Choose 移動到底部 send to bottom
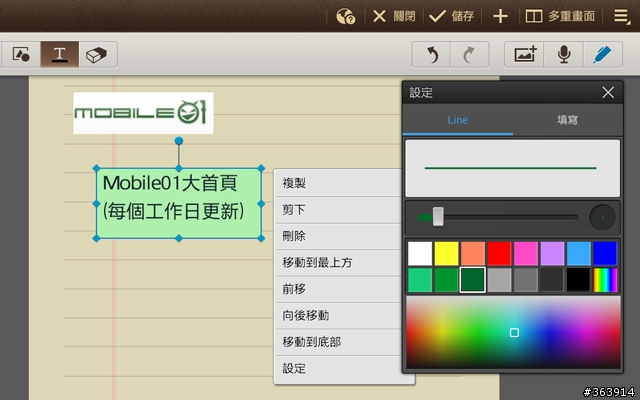Viewport: 640px width, 400px height. (339, 342)
